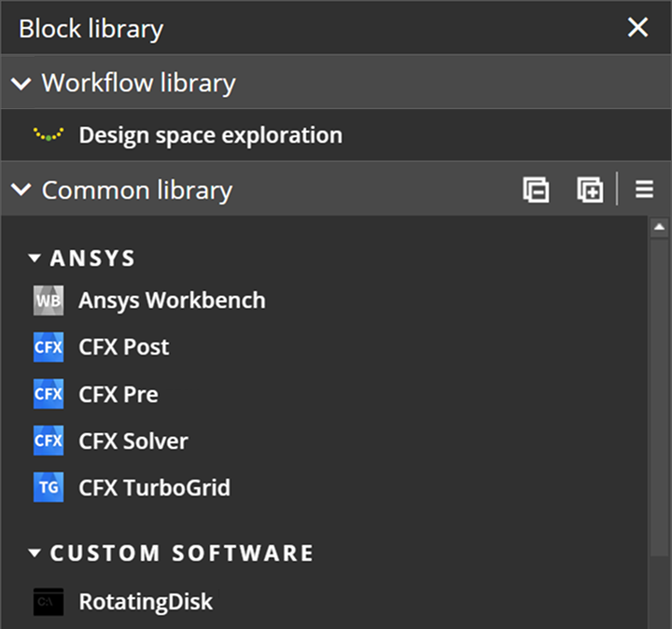Click the scrollbar up arrow
The height and width of the screenshot is (629, 672).
pyautogui.click(x=659, y=227)
